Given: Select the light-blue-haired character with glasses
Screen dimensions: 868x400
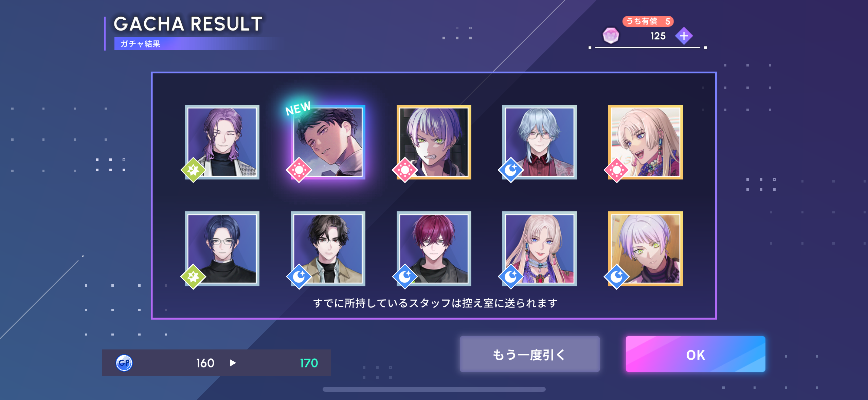Looking at the screenshot, I should tap(540, 142).
